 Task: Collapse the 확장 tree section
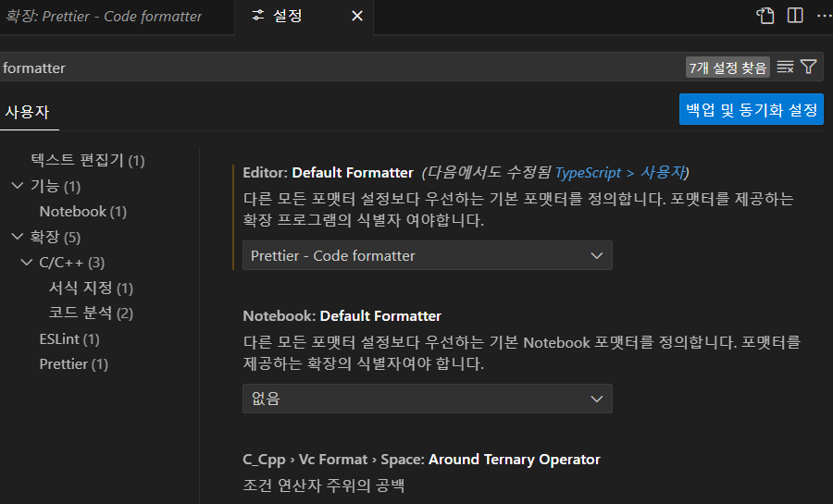point(18,237)
